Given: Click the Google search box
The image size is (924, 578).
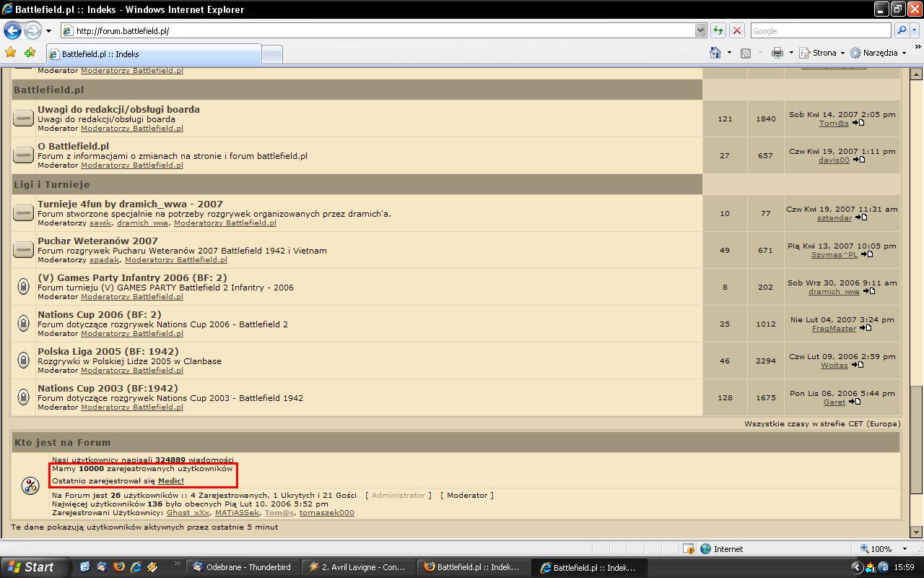Looking at the screenshot, I should 821,30.
